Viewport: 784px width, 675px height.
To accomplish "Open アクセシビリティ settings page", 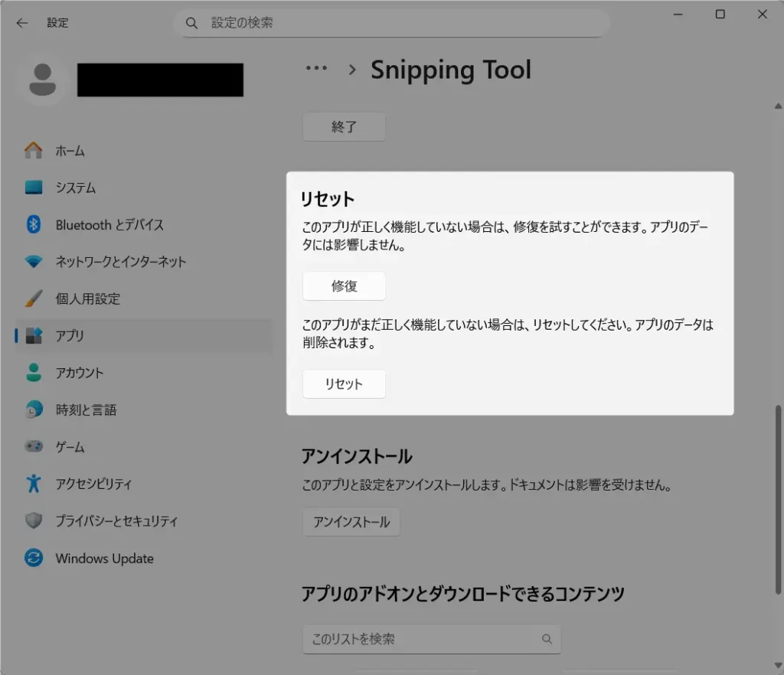I will click(x=144, y=483).
